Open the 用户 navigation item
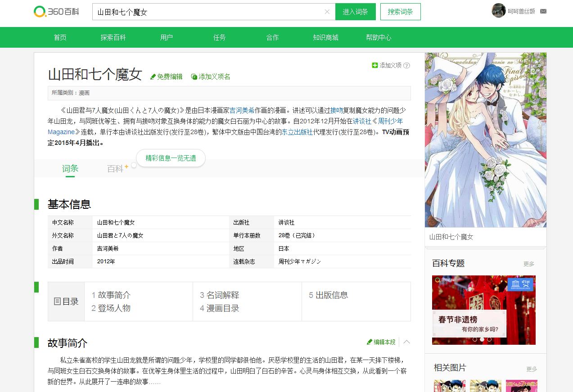The width and height of the screenshot is (573, 392). click(x=166, y=37)
